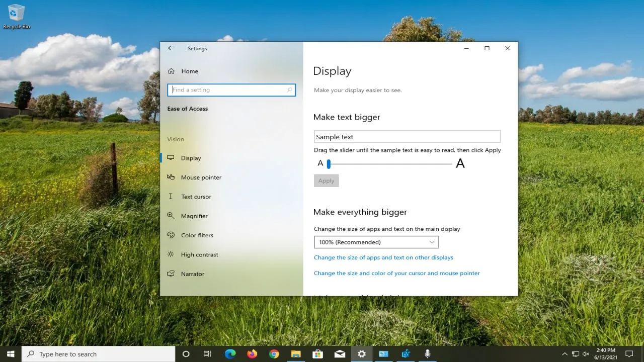Open Change size of apps on other displays link

[x=383, y=257]
